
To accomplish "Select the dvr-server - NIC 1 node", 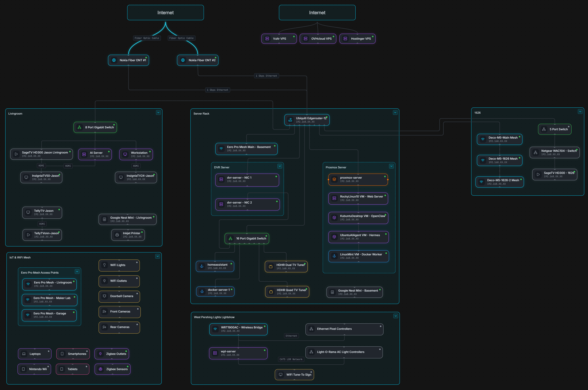I will tap(247, 180).
